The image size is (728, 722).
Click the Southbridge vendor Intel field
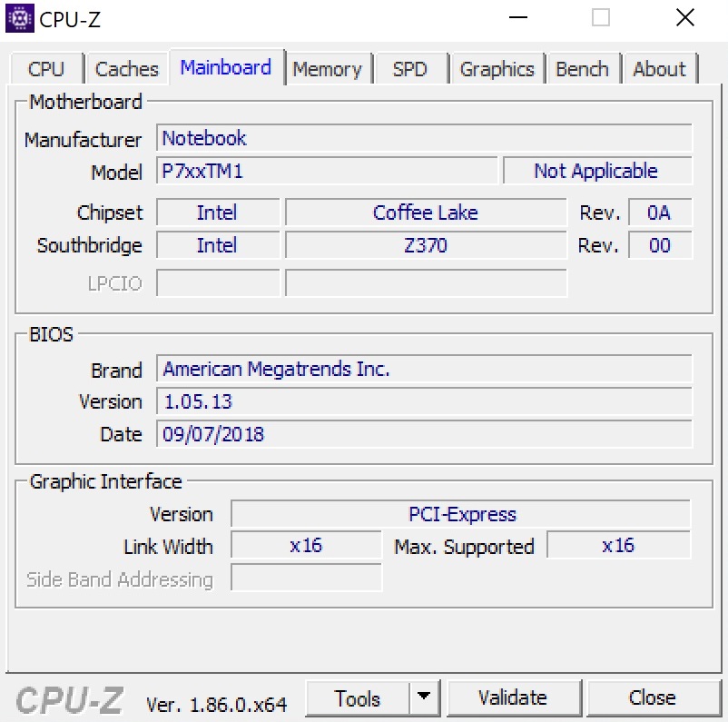(218, 245)
